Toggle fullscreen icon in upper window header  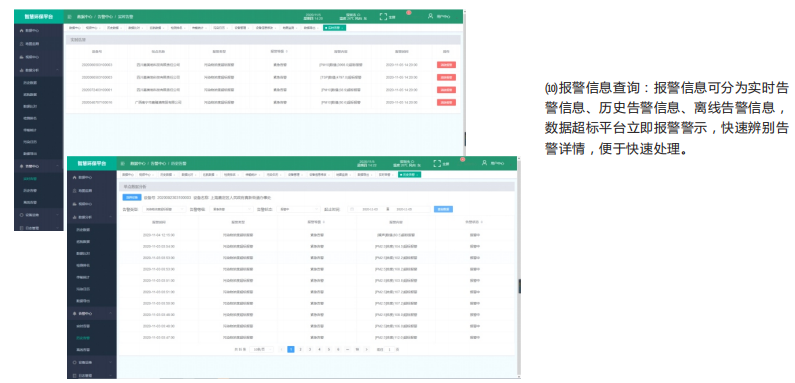pyautogui.click(x=383, y=17)
